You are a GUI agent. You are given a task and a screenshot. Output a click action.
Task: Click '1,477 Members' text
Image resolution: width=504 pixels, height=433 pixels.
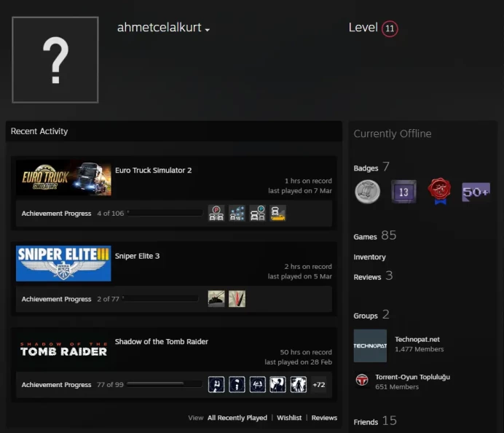pos(419,349)
